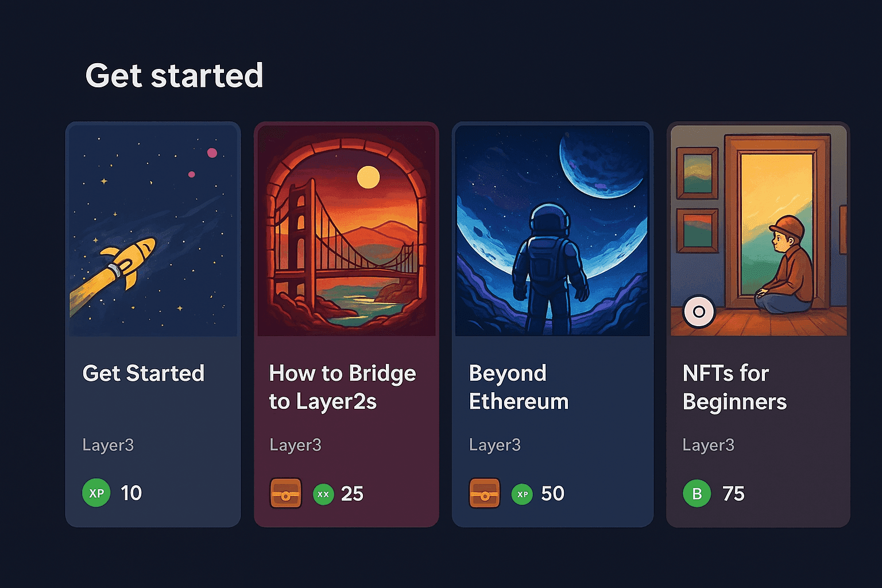
Task: Open the rocket illustration thumbnail
Action: coord(153,231)
